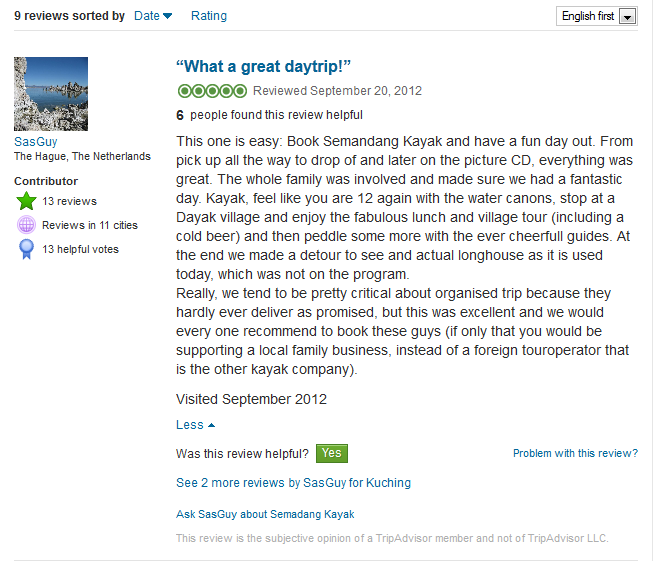Sort reviews by Rating
This screenshot has width=653, height=561.
click(209, 16)
